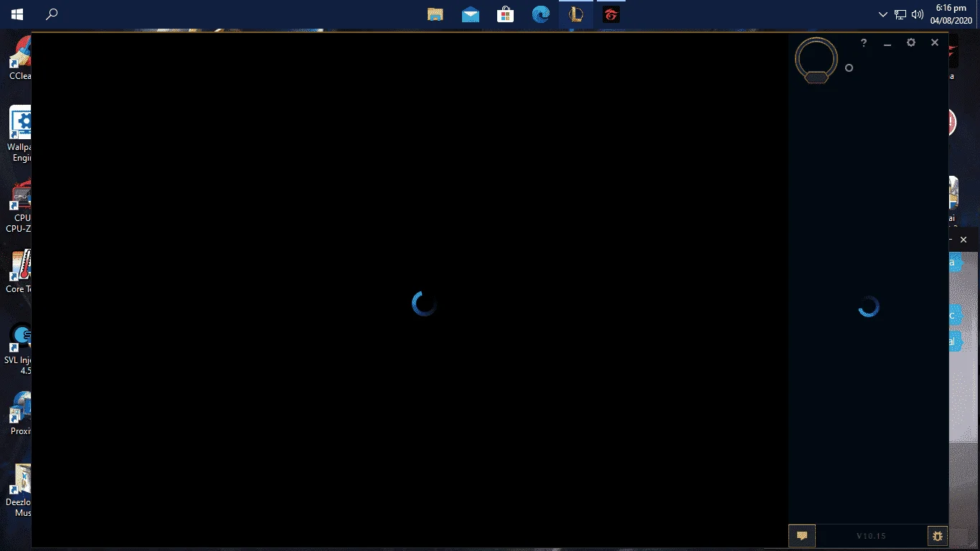Select the CPU-Z desktop shortcut
980x551 pixels.
tap(19, 207)
